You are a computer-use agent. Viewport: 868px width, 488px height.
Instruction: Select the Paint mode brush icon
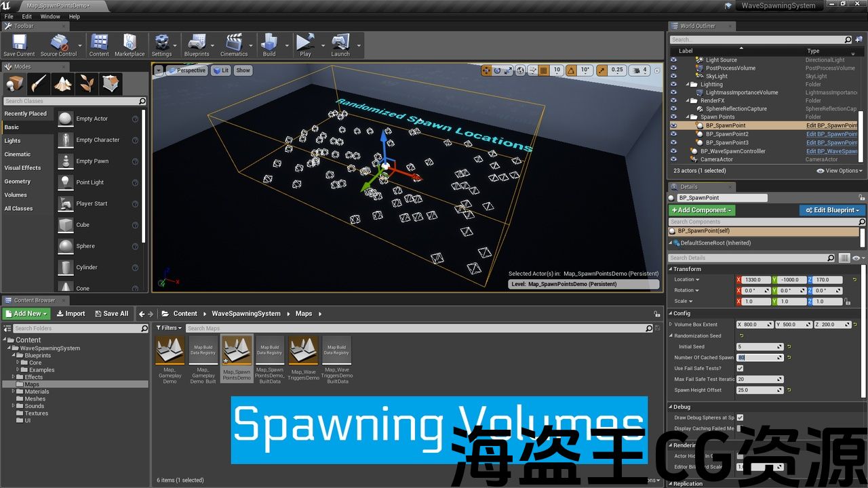click(x=39, y=84)
